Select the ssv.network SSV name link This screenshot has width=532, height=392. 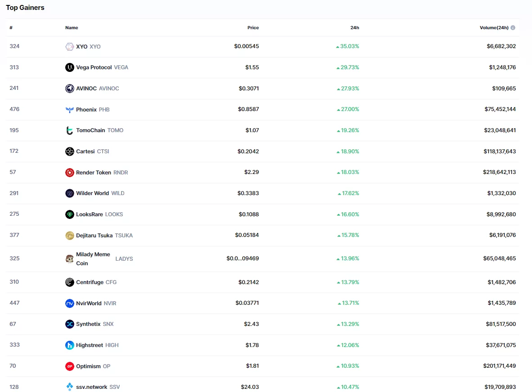(x=91, y=387)
